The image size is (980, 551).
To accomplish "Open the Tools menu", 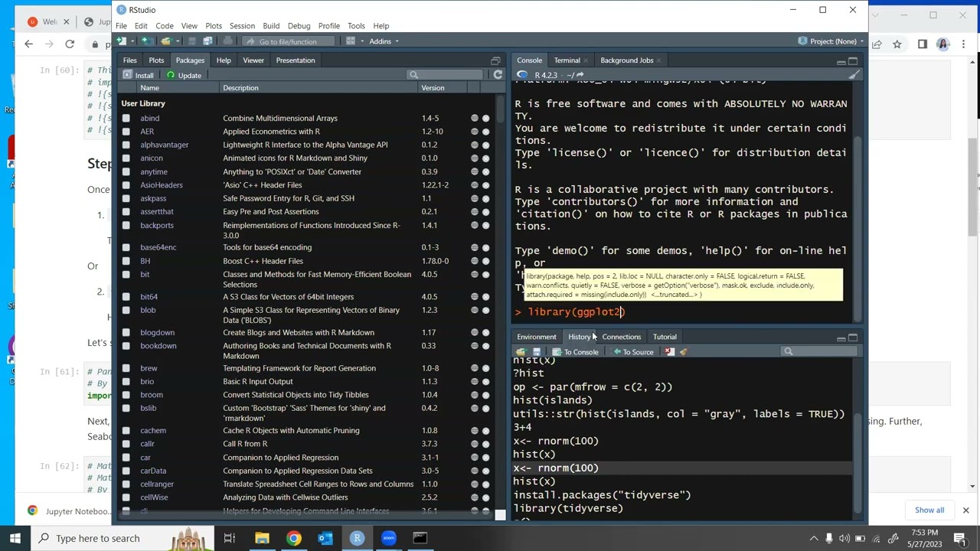I will [356, 26].
